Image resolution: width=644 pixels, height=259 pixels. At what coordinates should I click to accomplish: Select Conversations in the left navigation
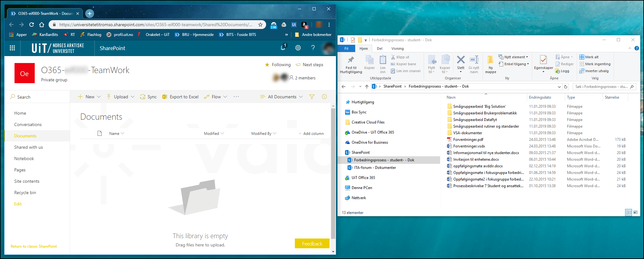pos(28,124)
